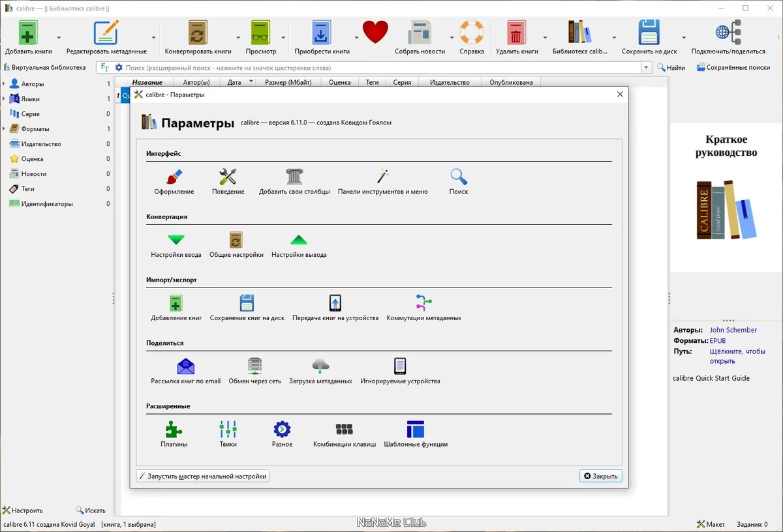Open Коммутации метаданных settings

[424, 308]
